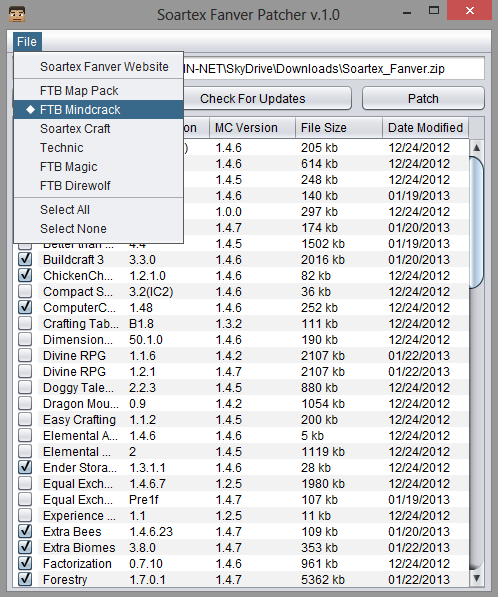Choose FTB Map Pack preset
Viewport: 498px width, 597px height.
[x=99, y=91]
